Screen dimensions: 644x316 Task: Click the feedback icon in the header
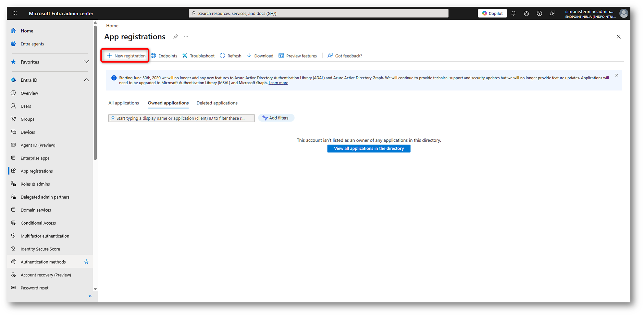click(x=552, y=13)
